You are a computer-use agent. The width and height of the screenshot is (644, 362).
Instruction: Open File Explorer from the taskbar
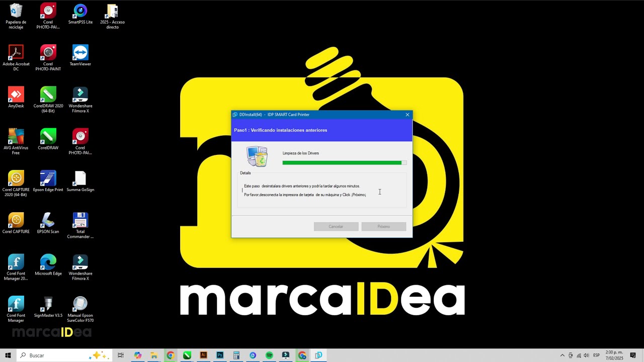tap(154, 355)
